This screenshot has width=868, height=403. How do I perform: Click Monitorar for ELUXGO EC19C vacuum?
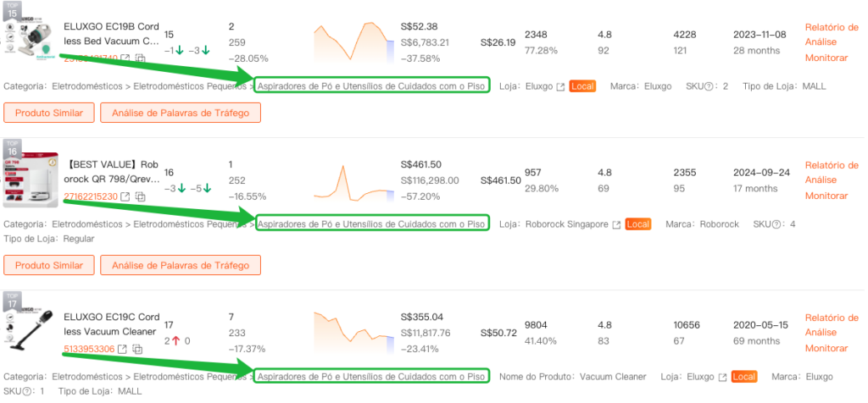pos(826,348)
